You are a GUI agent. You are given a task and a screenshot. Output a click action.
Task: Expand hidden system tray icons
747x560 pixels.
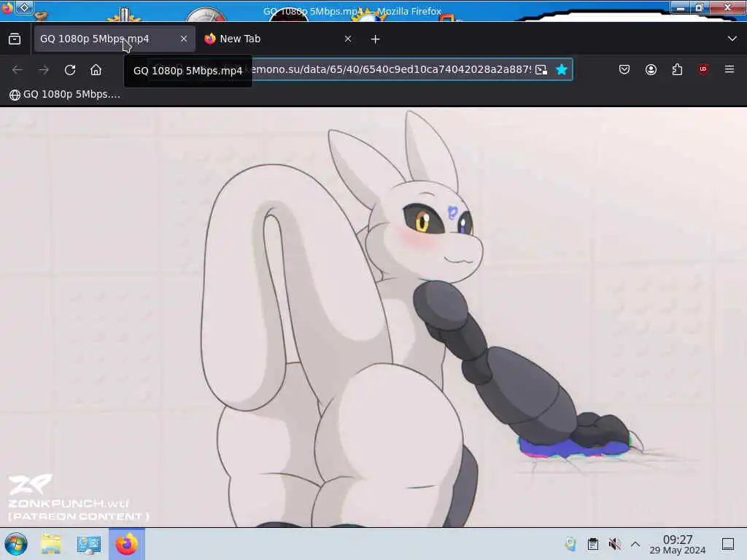tap(635, 544)
